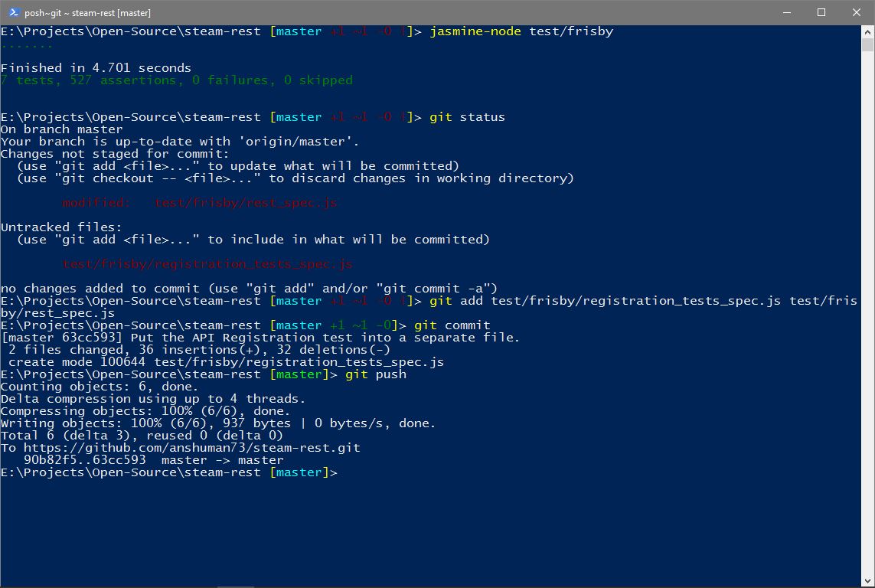Click the vertical scrollbar thumb
This screenshot has height=588, width=875.
(868, 44)
